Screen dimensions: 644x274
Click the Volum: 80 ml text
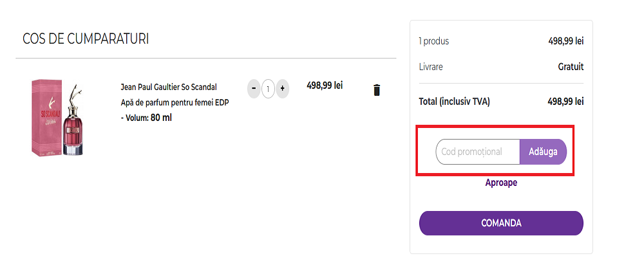tap(146, 118)
